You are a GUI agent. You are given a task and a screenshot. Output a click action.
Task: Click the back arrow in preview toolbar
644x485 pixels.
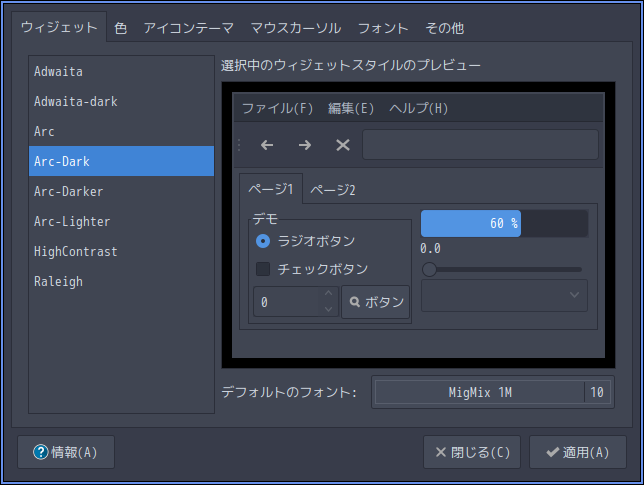click(x=267, y=145)
